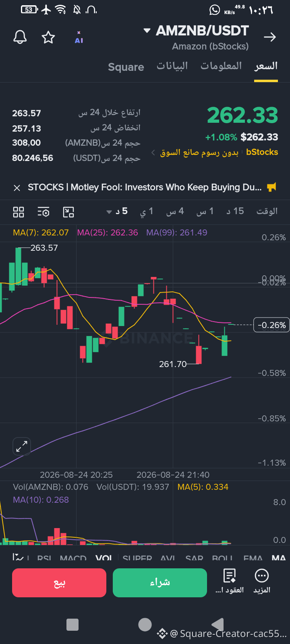The image size is (290, 644).
Task: Tap the 261.70 low price label on chart
Action: 173,364
